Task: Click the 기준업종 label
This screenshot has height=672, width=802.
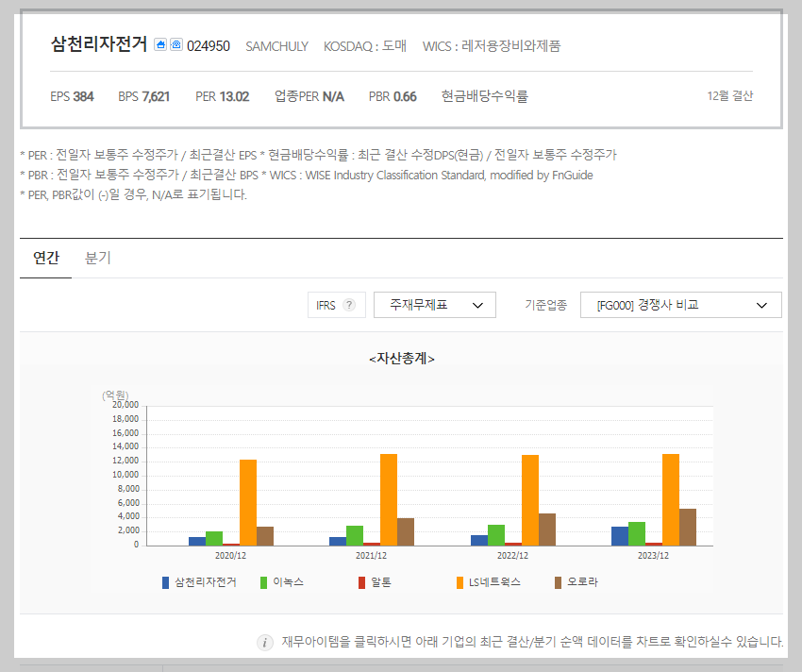Action: (x=545, y=305)
